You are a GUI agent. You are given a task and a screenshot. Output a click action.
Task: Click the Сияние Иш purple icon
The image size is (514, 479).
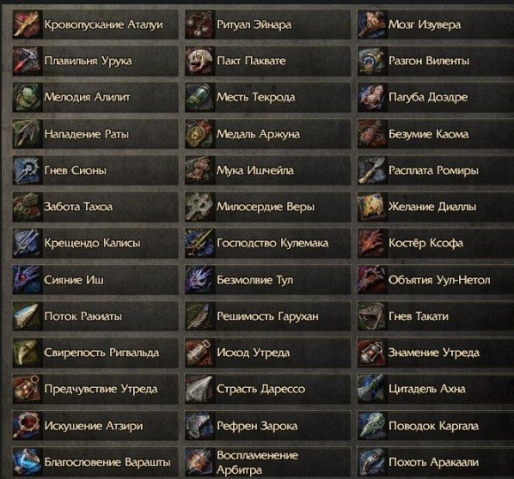click(28, 280)
